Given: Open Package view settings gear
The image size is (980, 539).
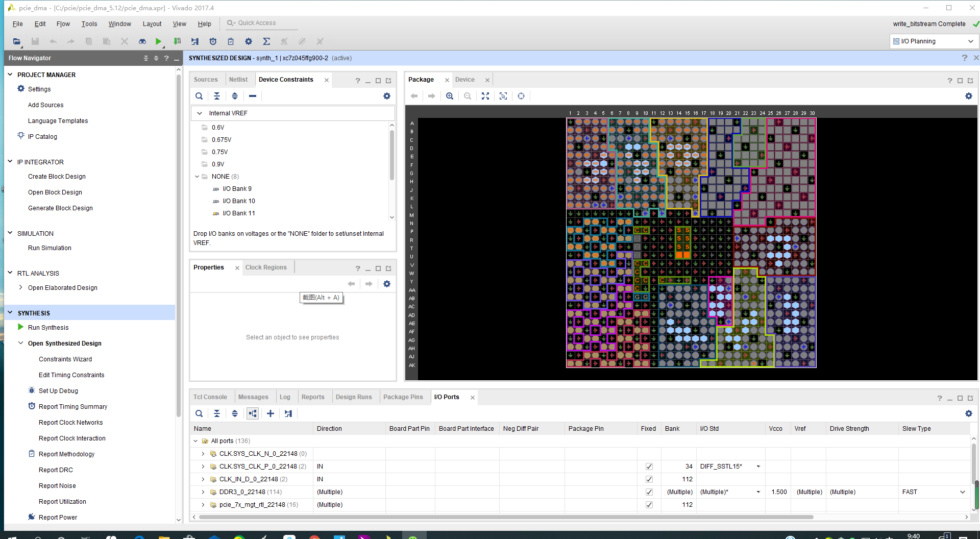Looking at the screenshot, I should pyautogui.click(x=969, y=96).
